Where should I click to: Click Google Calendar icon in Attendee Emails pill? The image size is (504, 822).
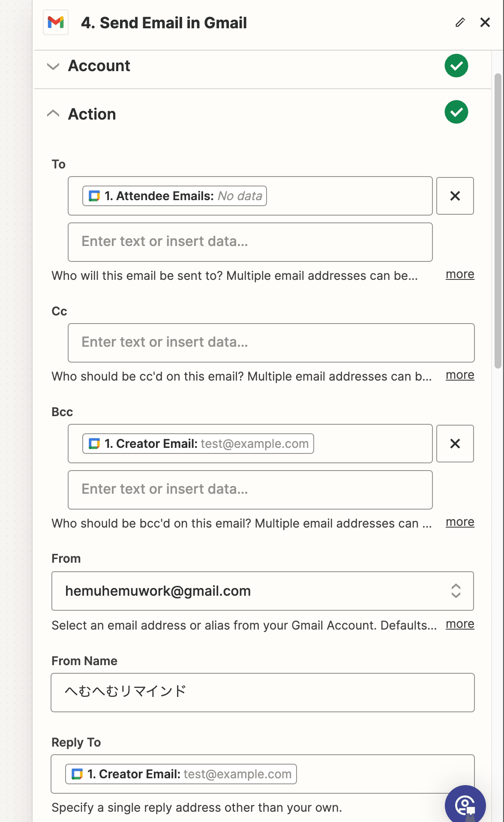tap(94, 196)
